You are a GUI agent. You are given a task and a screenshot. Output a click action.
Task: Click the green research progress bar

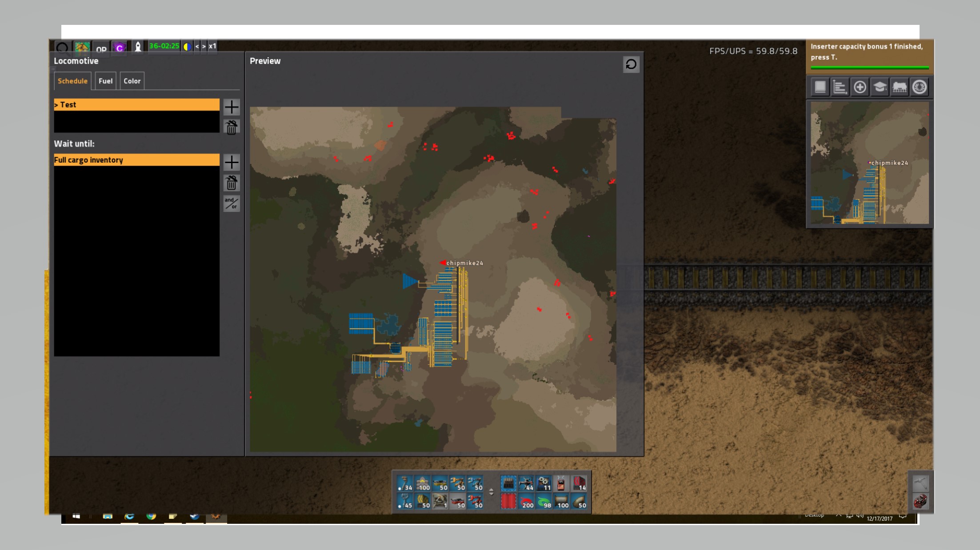pyautogui.click(x=870, y=68)
